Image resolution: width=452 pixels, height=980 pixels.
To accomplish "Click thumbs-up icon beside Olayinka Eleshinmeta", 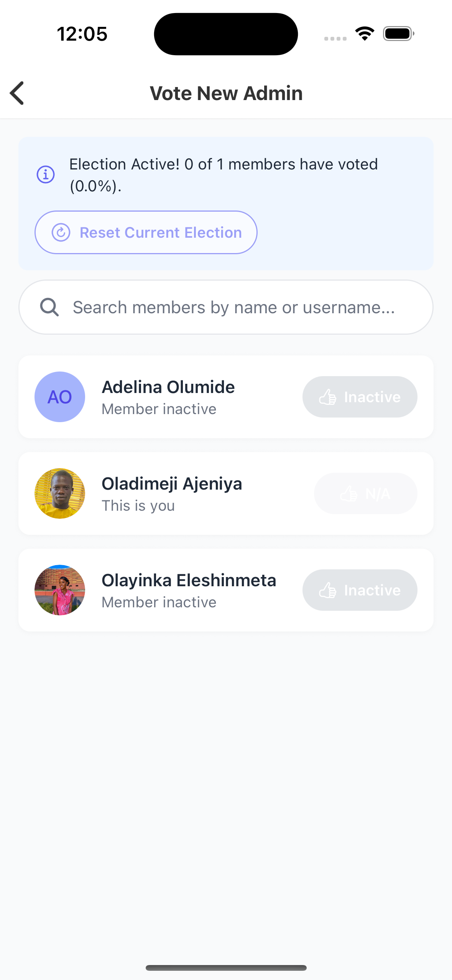I will [x=328, y=590].
